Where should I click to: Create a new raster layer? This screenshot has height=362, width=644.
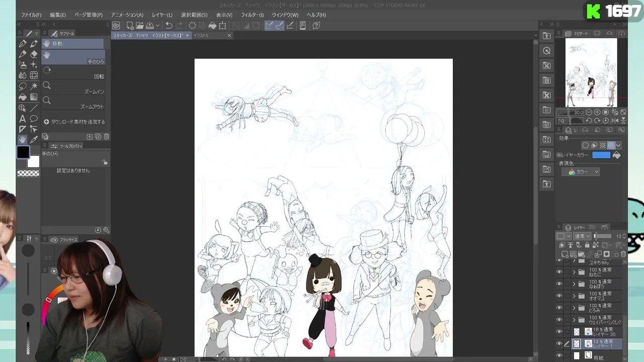[565, 254]
